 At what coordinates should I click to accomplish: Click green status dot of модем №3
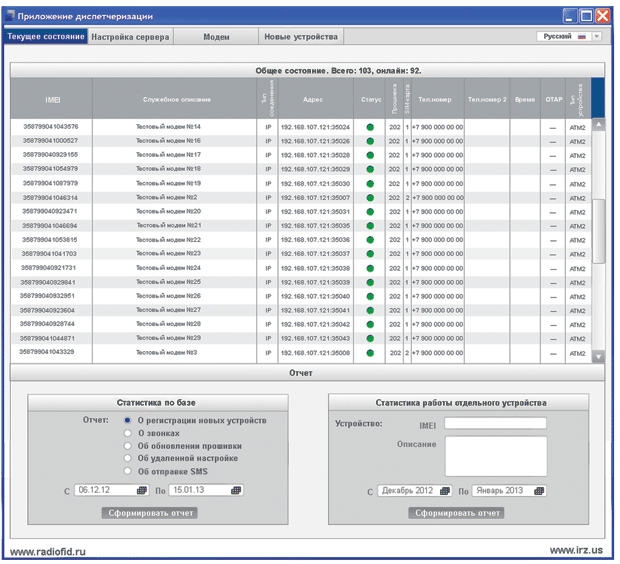pyautogui.click(x=370, y=353)
